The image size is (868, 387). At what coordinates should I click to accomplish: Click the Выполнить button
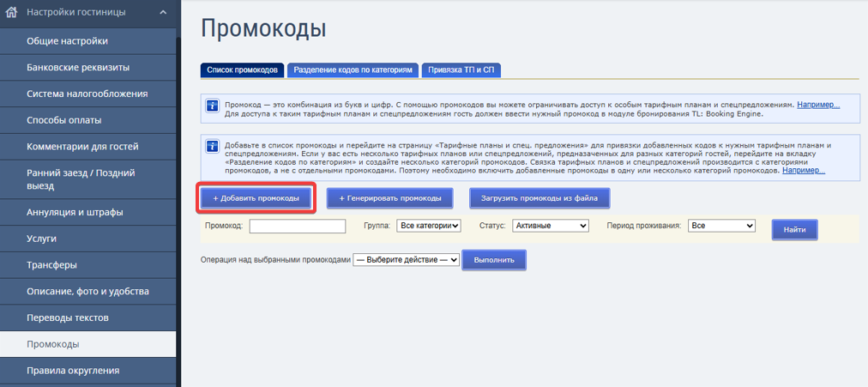coord(494,260)
